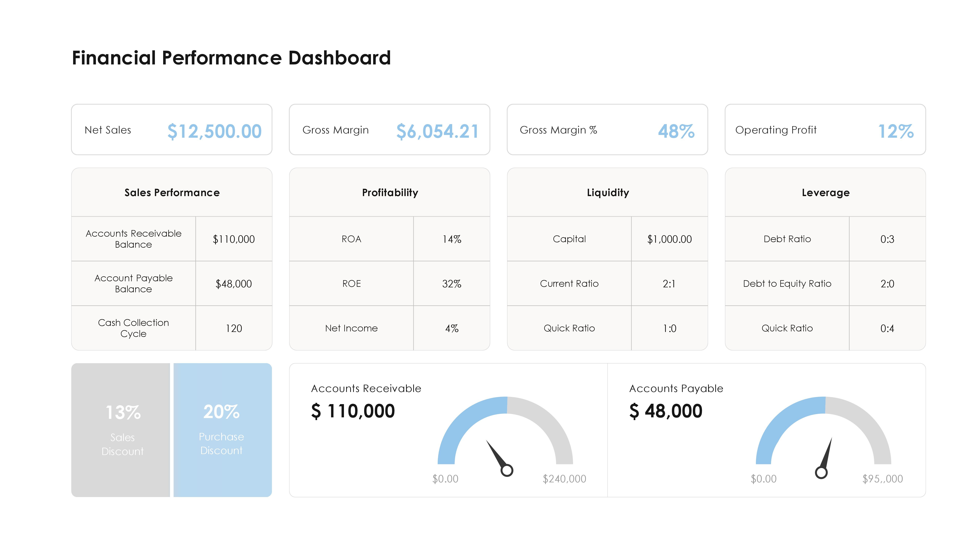Click the Accounts Payable gauge needle

tap(824, 458)
